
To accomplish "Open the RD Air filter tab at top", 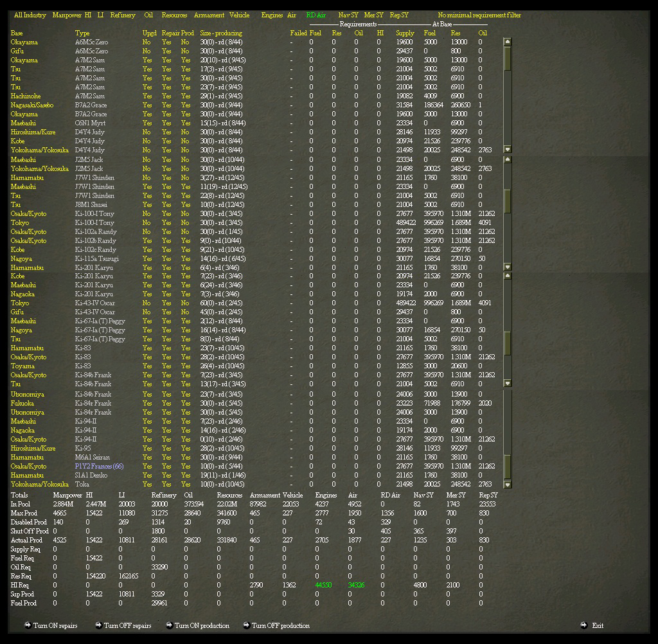I will pos(316,15).
